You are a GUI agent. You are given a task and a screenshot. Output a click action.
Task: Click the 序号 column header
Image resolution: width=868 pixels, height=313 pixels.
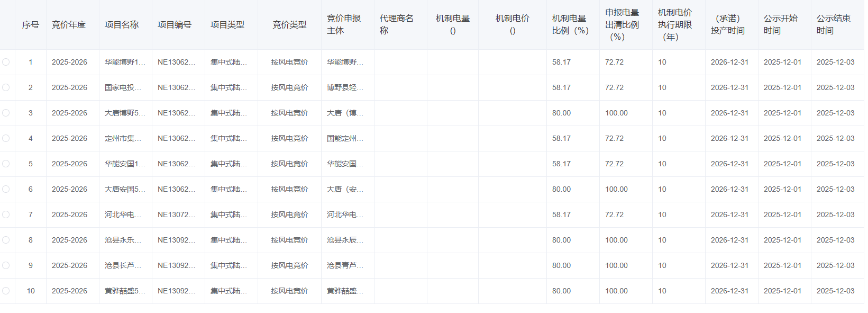coord(31,25)
